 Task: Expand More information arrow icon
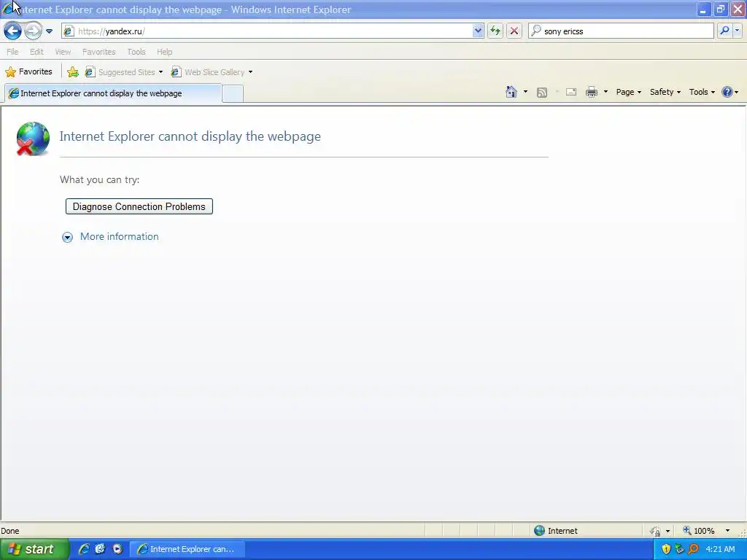point(67,237)
